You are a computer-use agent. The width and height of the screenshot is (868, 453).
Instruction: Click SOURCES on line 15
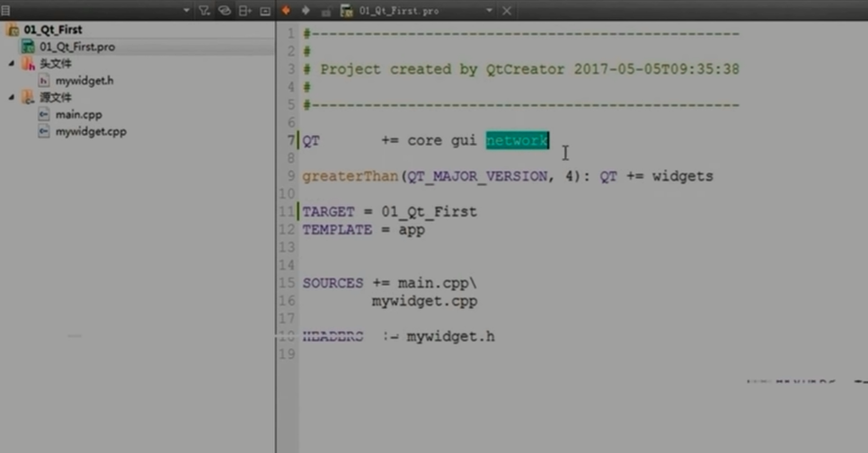coord(332,283)
